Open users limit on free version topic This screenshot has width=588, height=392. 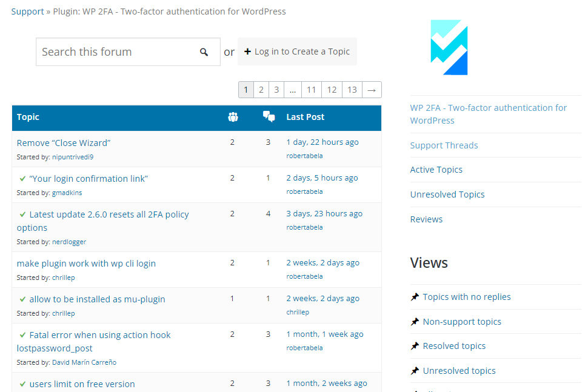(82, 384)
